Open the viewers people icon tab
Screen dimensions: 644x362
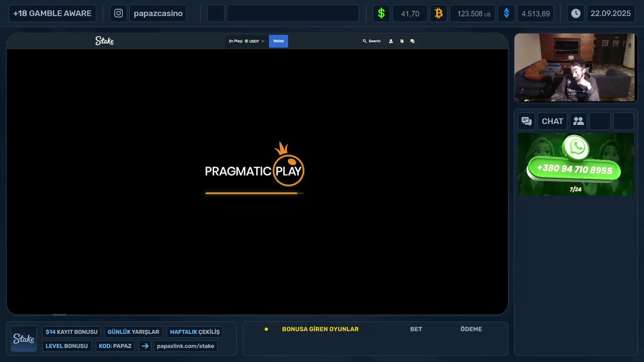tap(579, 121)
